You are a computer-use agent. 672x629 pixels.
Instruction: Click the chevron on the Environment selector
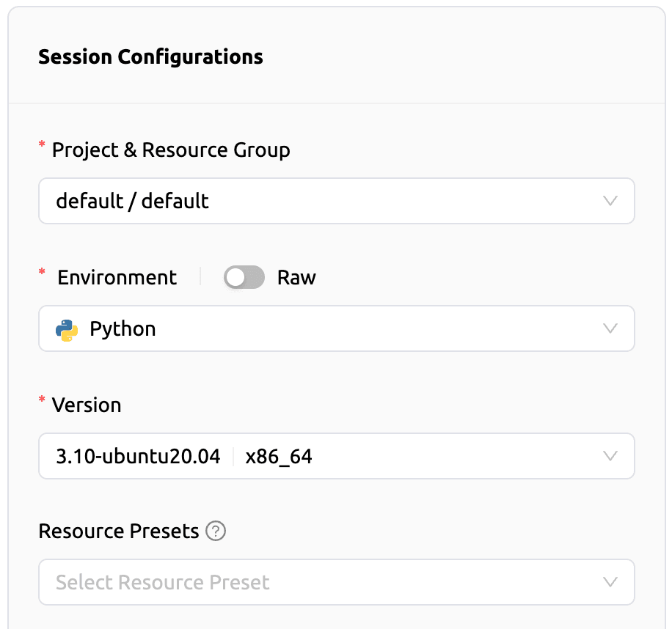[x=610, y=328]
